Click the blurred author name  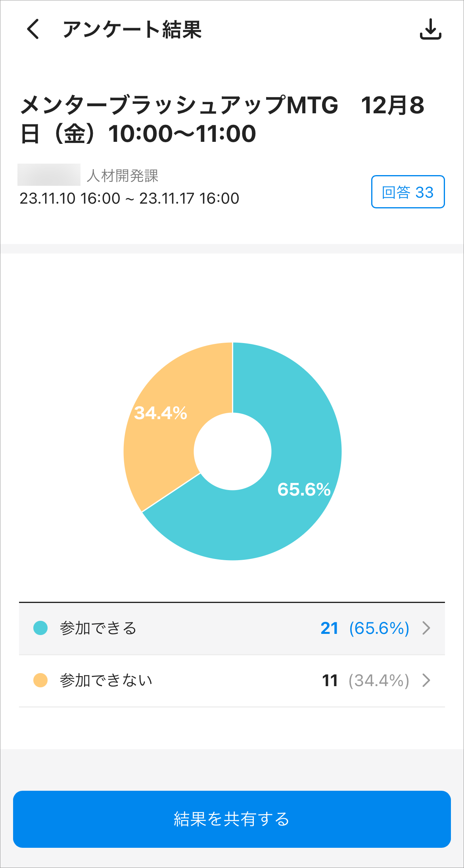click(x=49, y=175)
